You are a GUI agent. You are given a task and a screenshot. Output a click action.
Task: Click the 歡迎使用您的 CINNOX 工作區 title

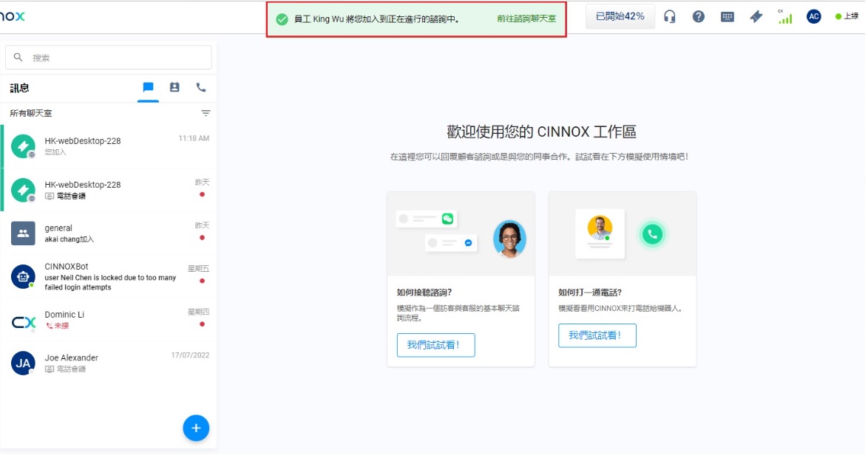pos(543,132)
